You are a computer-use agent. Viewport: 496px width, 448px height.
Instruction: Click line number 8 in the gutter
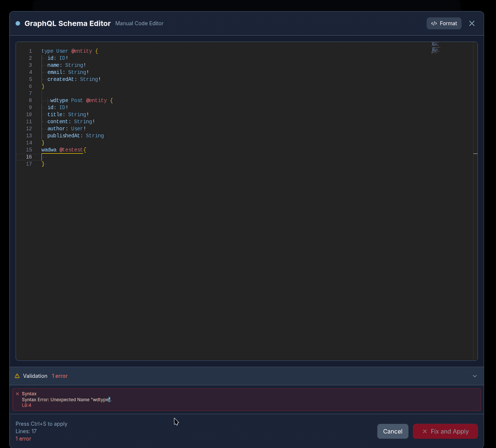pyautogui.click(x=30, y=100)
